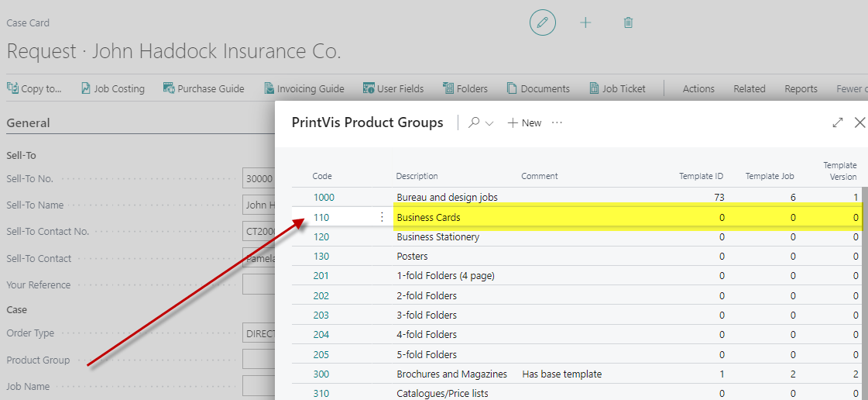868x400 pixels.
Task: Select product group code 202
Action: pyautogui.click(x=321, y=296)
